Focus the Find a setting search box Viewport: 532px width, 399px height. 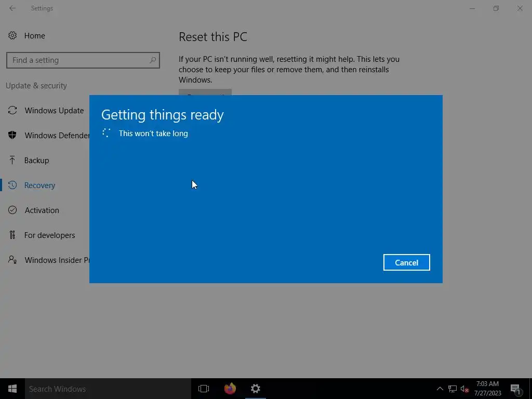83,60
